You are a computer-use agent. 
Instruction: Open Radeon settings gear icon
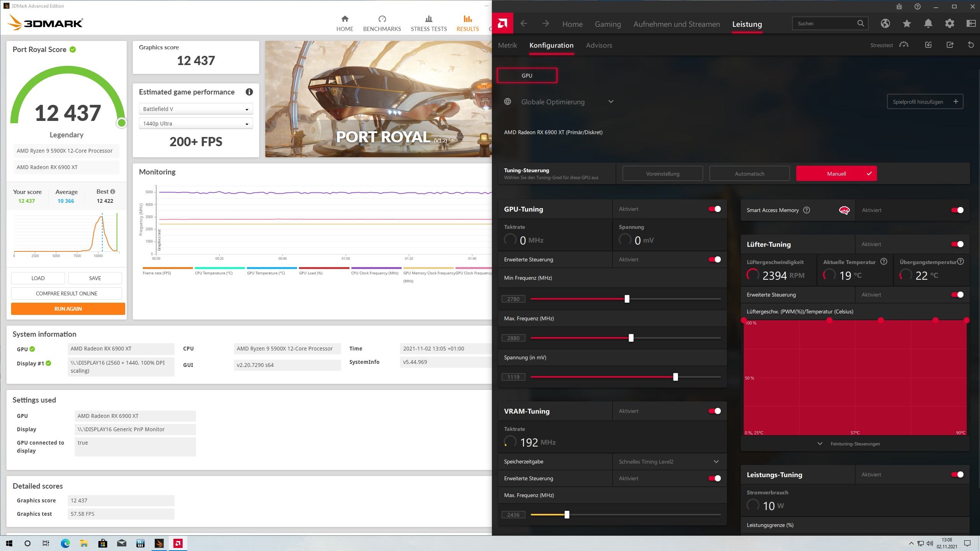tap(949, 23)
